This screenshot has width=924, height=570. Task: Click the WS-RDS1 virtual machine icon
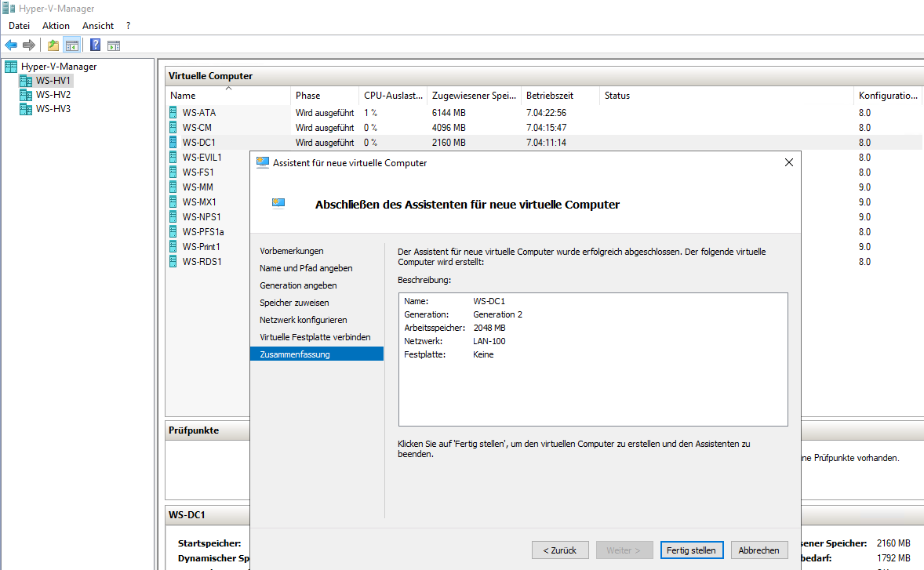173,261
